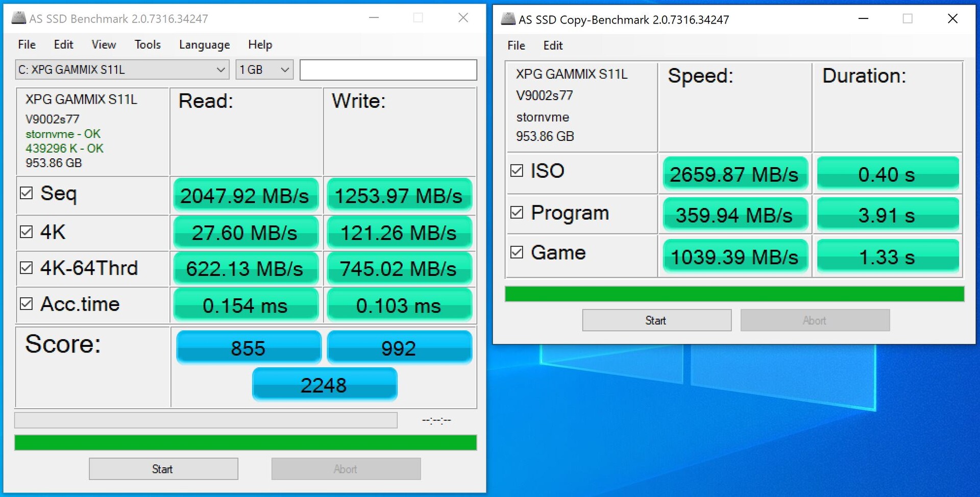Image resolution: width=980 pixels, height=497 pixels.
Task: Click the green progress bar in AS SSD Benchmark
Action: pos(246,442)
